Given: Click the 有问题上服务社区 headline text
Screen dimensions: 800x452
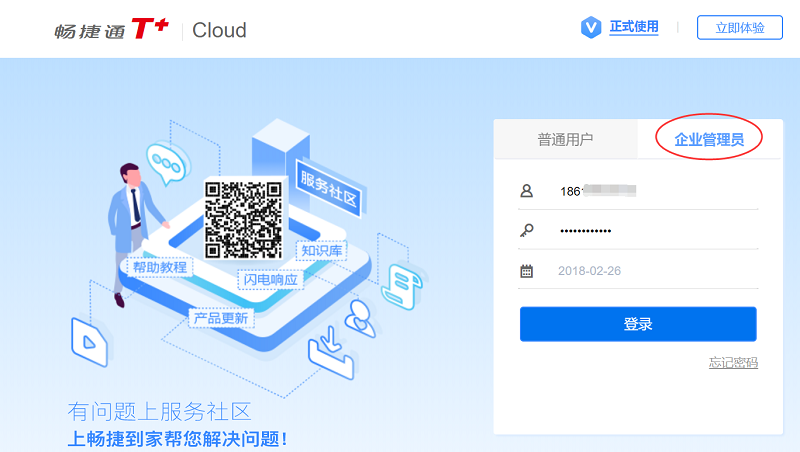Looking at the screenshot, I should click(x=159, y=412).
